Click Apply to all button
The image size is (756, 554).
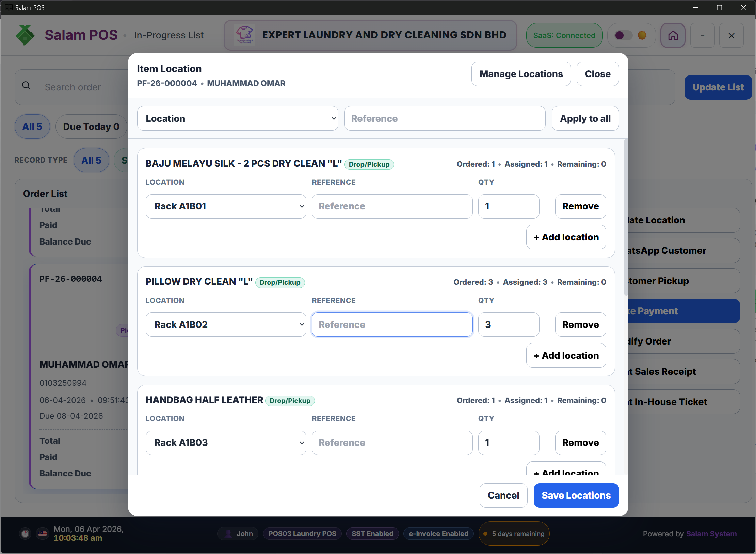click(585, 118)
